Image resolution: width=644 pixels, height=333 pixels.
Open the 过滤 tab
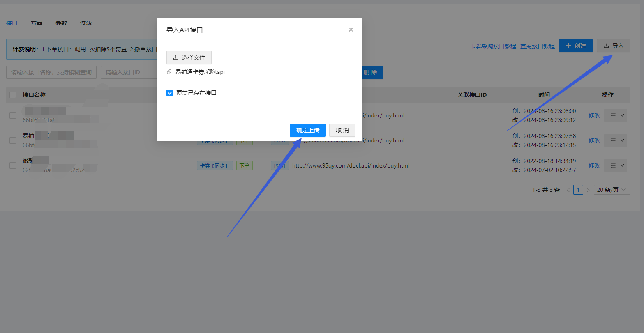(86, 23)
